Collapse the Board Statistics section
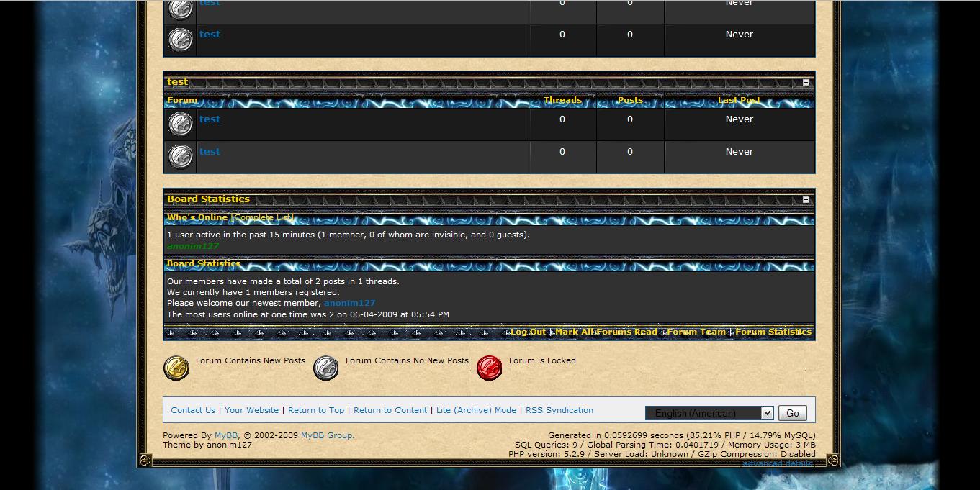Image resolution: width=980 pixels, height=490 pixels. pos(806,199)
